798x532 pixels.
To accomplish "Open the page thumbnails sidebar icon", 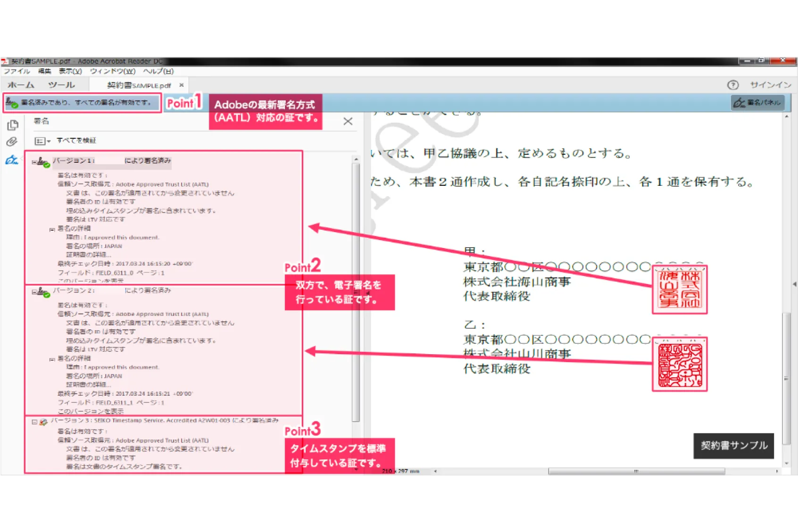I will (x=13, y=125).
